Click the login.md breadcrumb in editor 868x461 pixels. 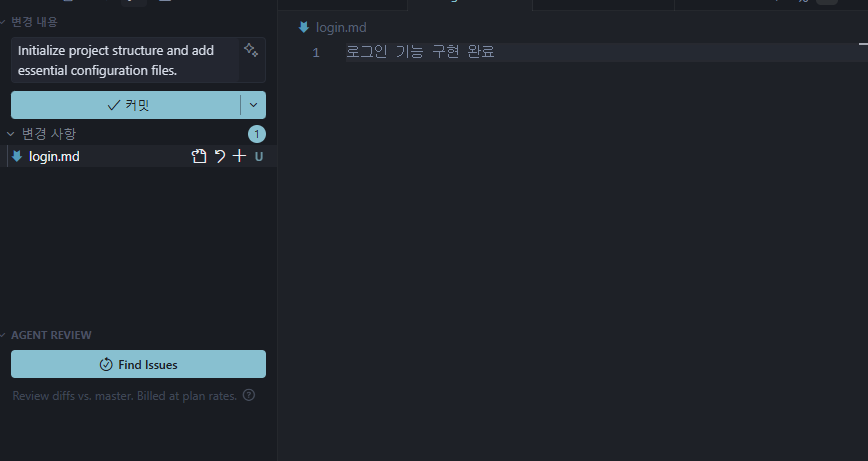tap(341, 27)
